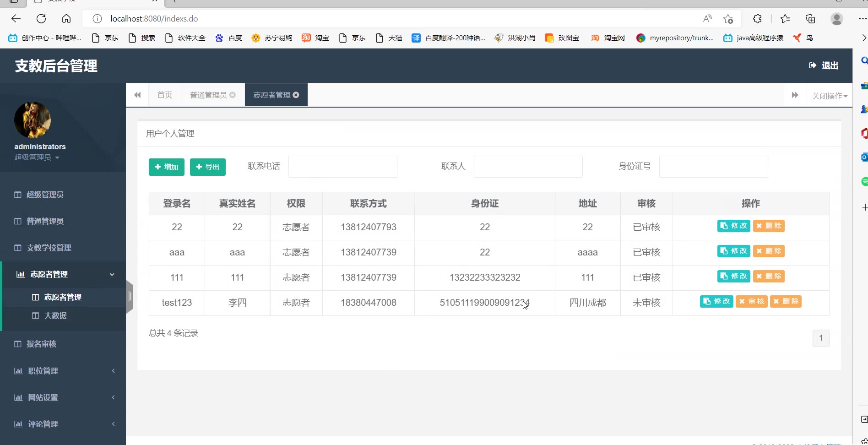
Task: Click 修改 for user aaa
Action: [x=734, y=251]
